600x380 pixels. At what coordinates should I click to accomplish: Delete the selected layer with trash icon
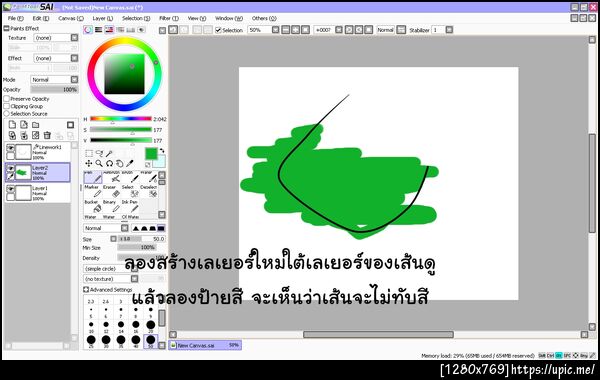coord(47,135)
